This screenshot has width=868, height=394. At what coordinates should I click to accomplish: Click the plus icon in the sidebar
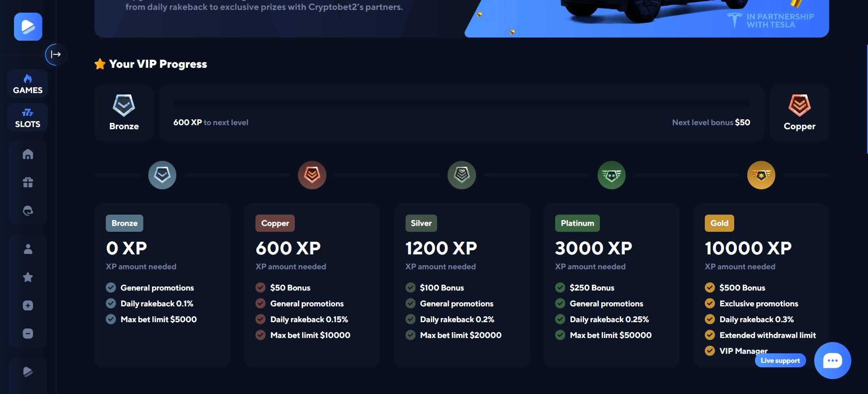(x=28, y=305)
